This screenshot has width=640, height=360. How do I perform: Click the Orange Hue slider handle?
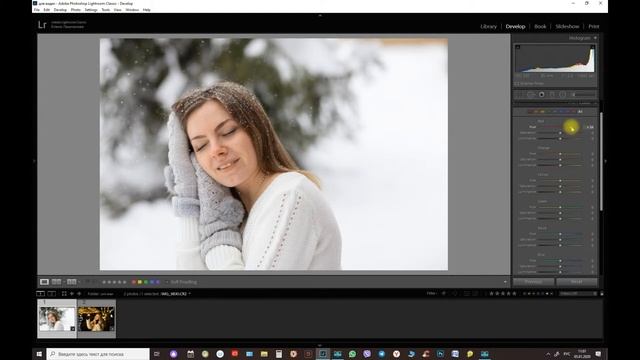click(560, 154)
